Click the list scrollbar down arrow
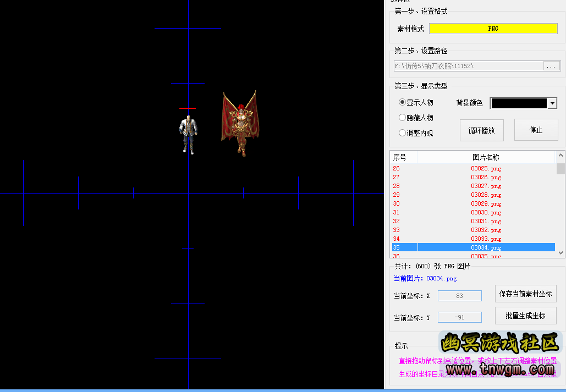The image size is (566, 392). (x=560, y=253)
